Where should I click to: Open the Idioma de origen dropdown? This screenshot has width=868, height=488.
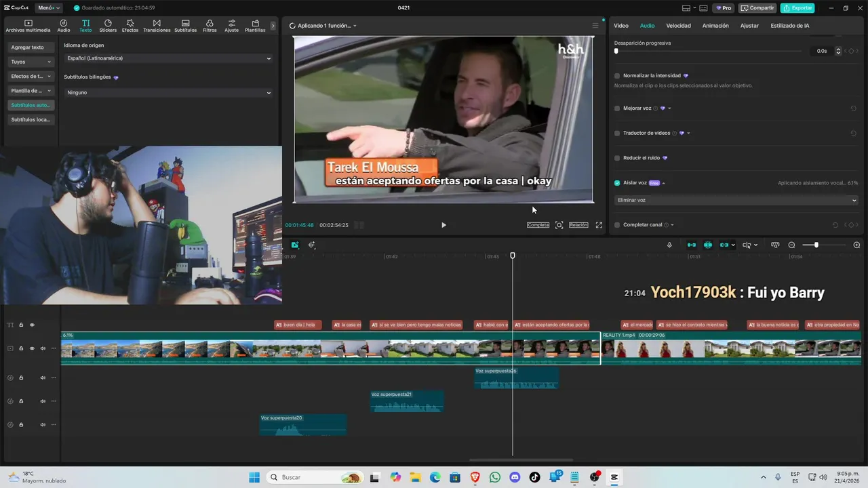[x=169, y=58]
